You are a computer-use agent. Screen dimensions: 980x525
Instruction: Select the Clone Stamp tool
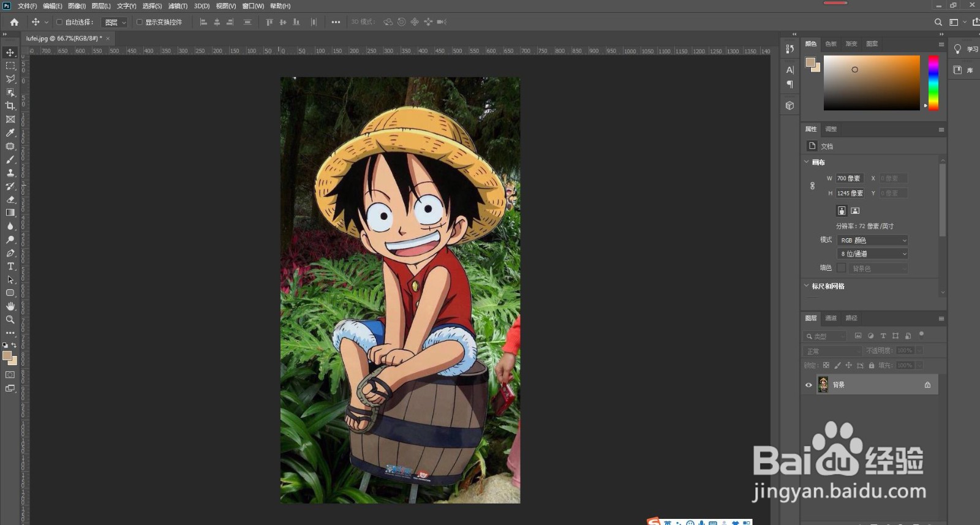pos(10,173)
